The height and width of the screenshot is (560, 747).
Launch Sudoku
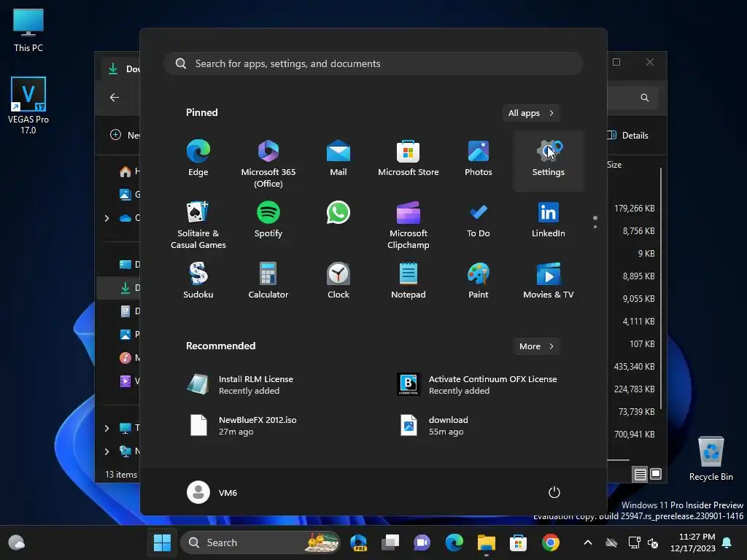click(x=198, y=281)
